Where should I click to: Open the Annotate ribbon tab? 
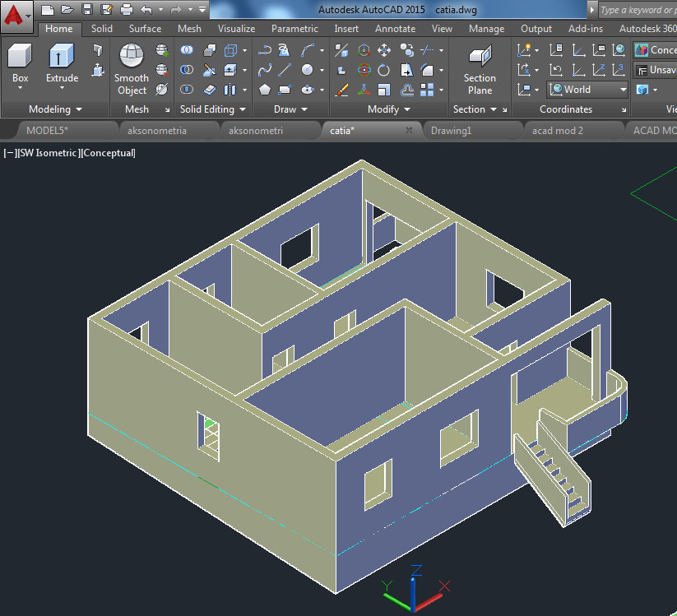click(x=395, y=29)
